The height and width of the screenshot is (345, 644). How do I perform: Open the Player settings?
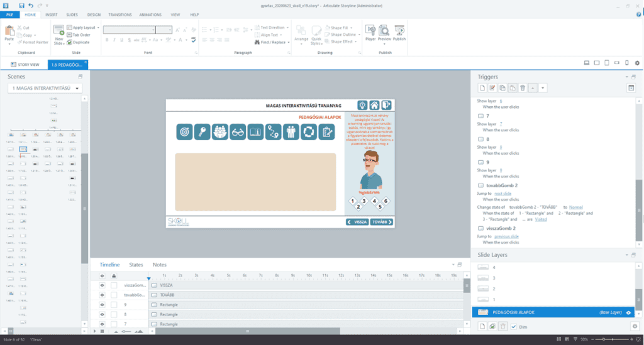(370, 33)
